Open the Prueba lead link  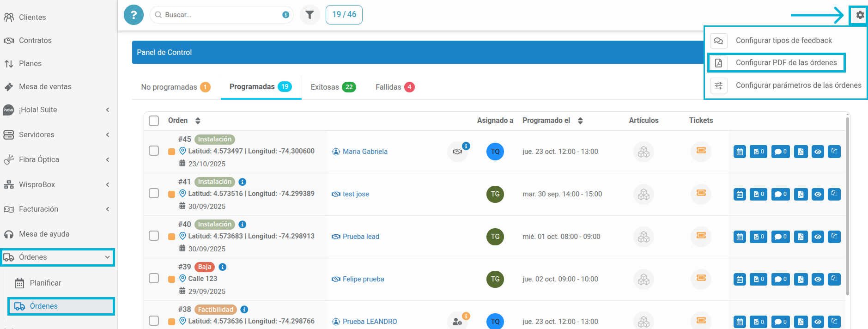[x=361, y=237]
